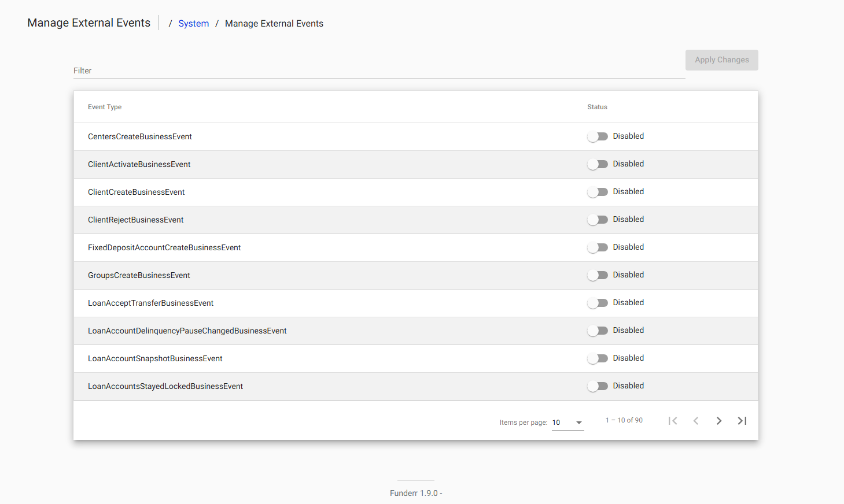This screenshot has height=504, width=844.
Task: Enable FixedDepositAccountCreateBusinessEvent
Action: coord(598,247)
